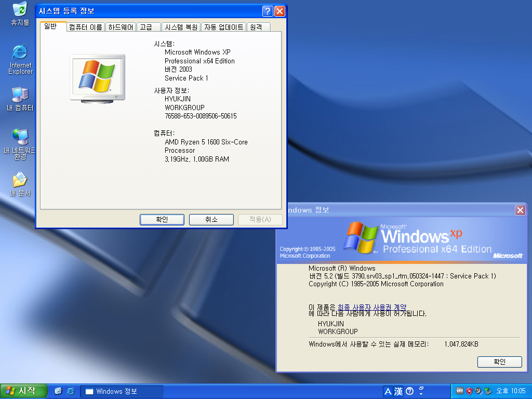Click the memory value 1,047,824KB

461,344
